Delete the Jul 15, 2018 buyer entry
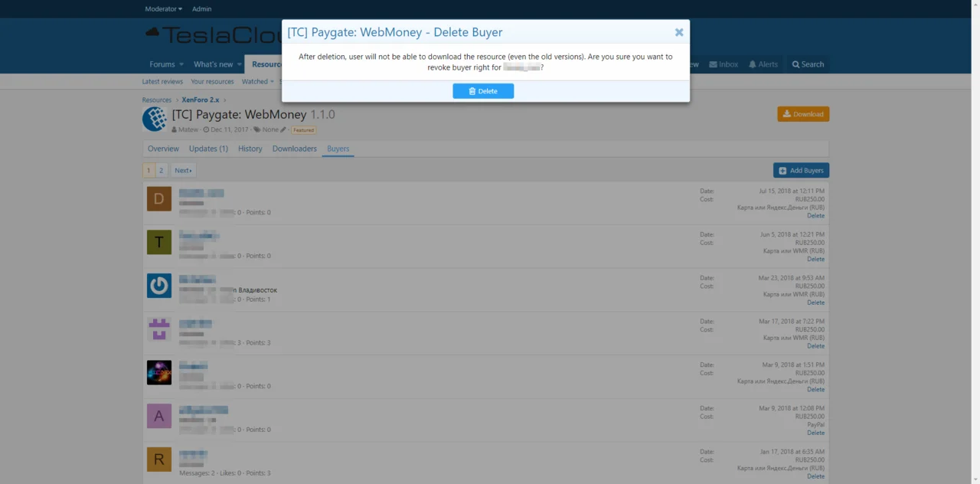 pos(815,216)
